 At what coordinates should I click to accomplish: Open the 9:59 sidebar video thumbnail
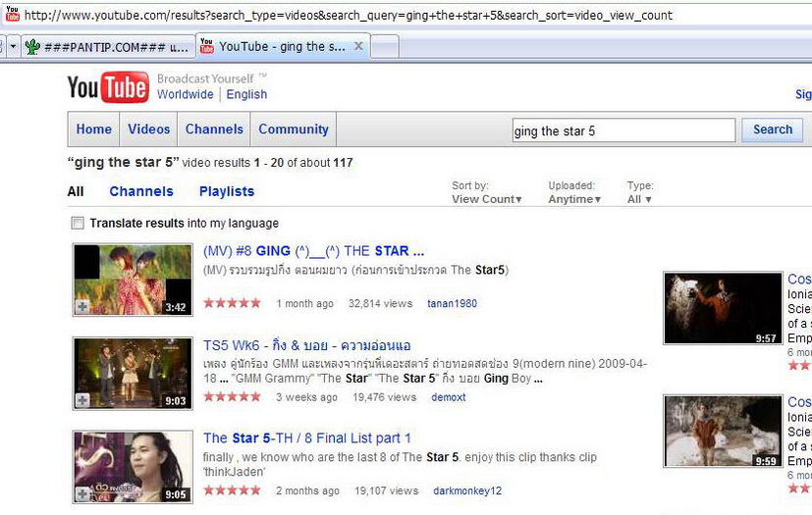click(x=723, y=432)
